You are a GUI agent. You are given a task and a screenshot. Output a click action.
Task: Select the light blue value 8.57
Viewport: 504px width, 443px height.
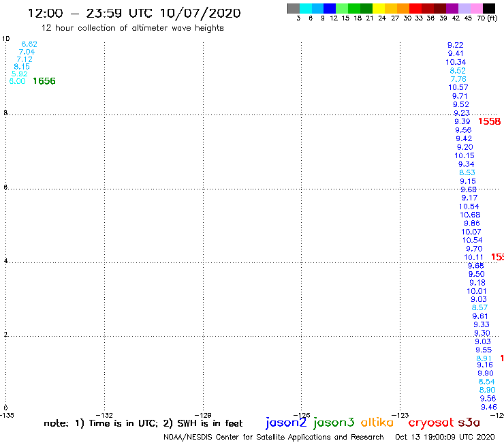[x=479, y=308]
